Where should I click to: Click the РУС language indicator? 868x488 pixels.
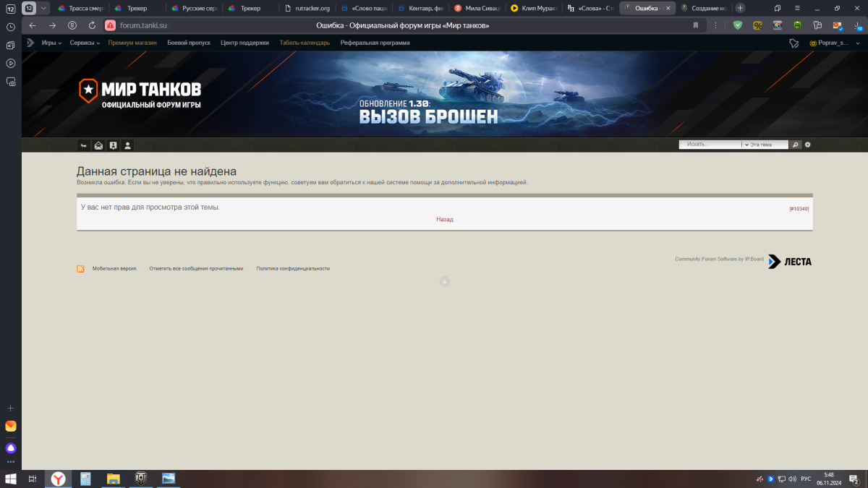click(x=806, y=479)
